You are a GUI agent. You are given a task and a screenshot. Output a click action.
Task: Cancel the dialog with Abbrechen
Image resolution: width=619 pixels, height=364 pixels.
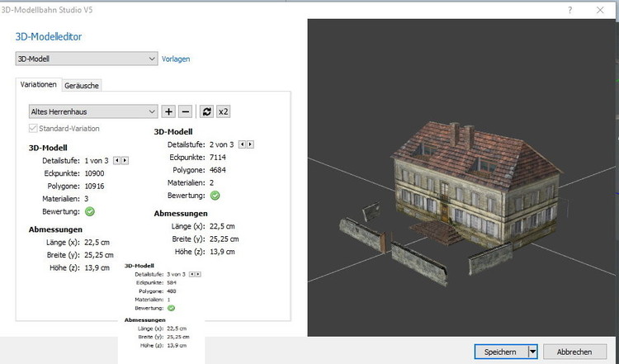pos(574,352)
